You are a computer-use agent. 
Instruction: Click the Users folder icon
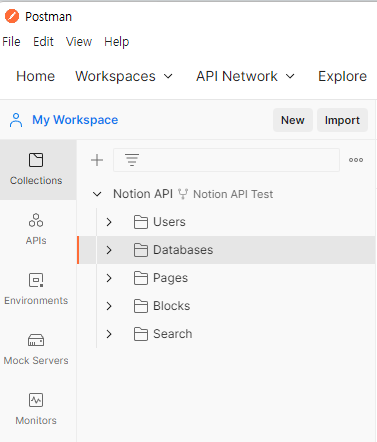(x=141, y=222)
